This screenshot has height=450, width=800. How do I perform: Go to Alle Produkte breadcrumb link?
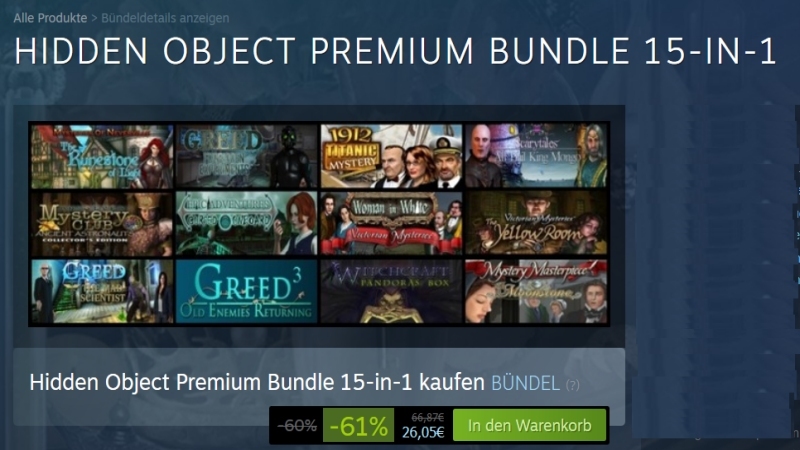pos(50,18)
